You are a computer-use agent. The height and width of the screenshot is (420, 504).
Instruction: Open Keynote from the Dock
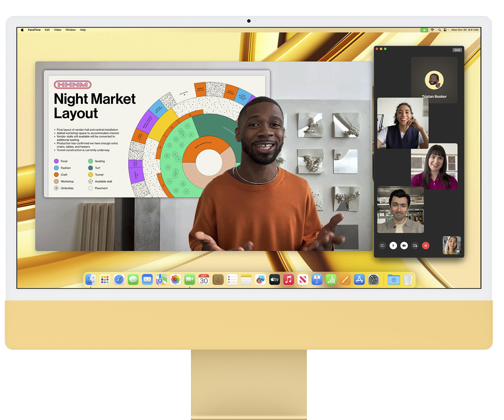point(317,280)
